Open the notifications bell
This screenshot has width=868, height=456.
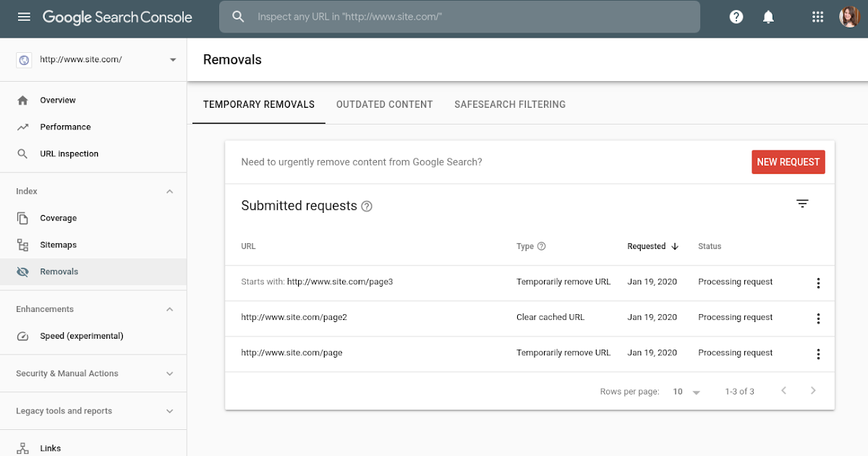point(769,17)
